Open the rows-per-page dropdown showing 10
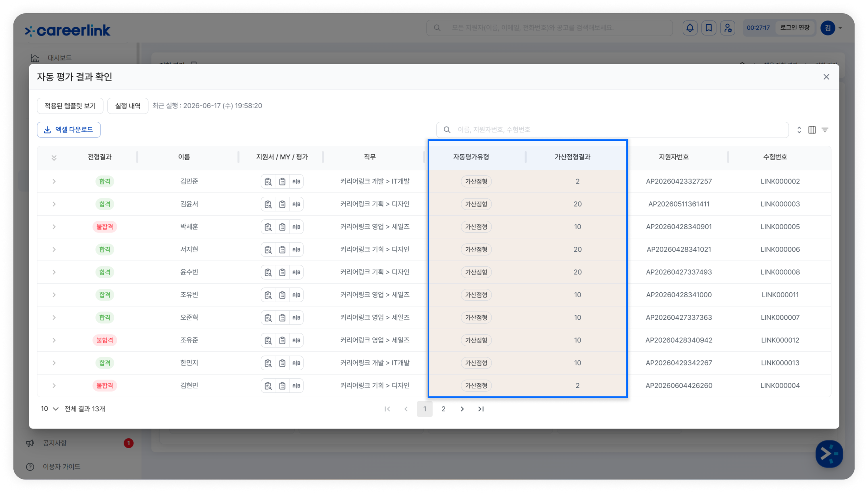The width and height of the screenshot is (868, 493). pyautogui.click(x=49, y=409)
